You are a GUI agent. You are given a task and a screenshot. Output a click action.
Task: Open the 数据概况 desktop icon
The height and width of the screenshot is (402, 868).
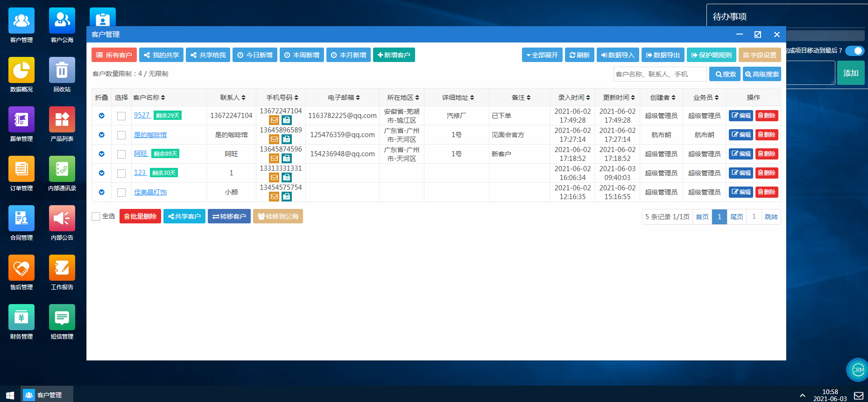point(21,70)
